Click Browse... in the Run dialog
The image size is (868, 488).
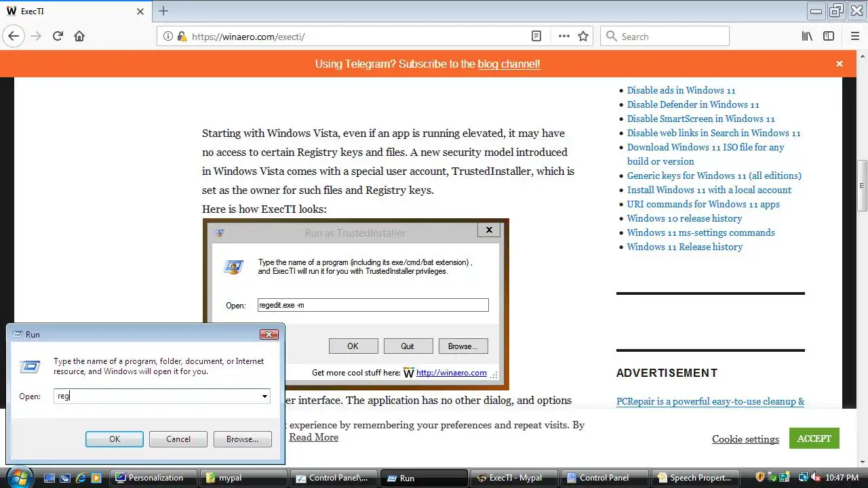point(242,439)
